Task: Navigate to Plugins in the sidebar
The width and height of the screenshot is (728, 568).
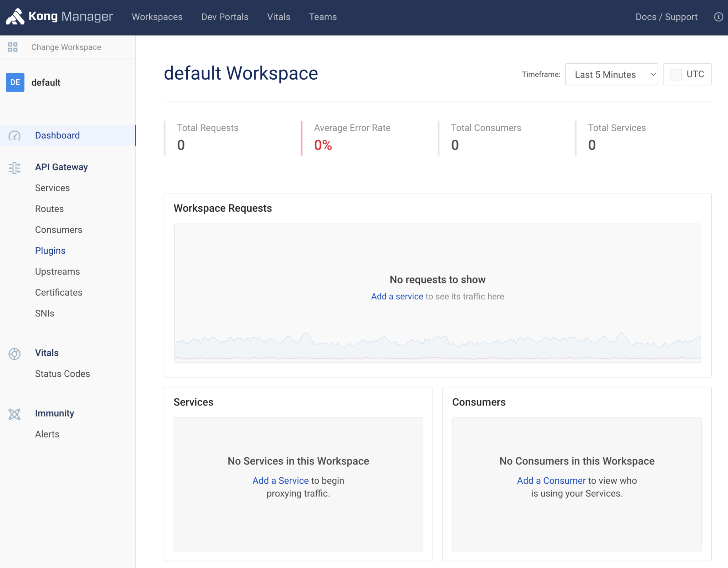Action: [50, 250]
